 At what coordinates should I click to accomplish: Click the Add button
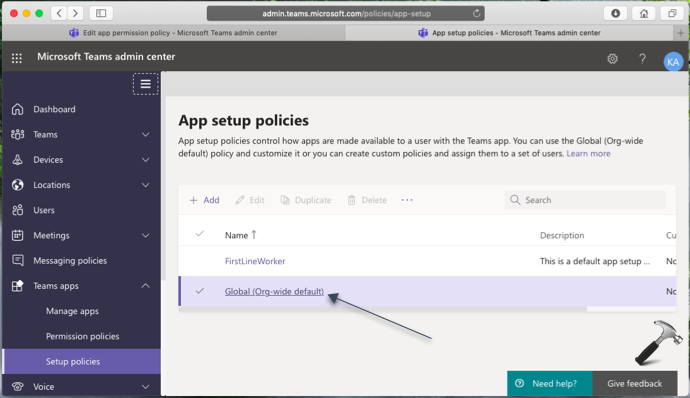(204, 200)
